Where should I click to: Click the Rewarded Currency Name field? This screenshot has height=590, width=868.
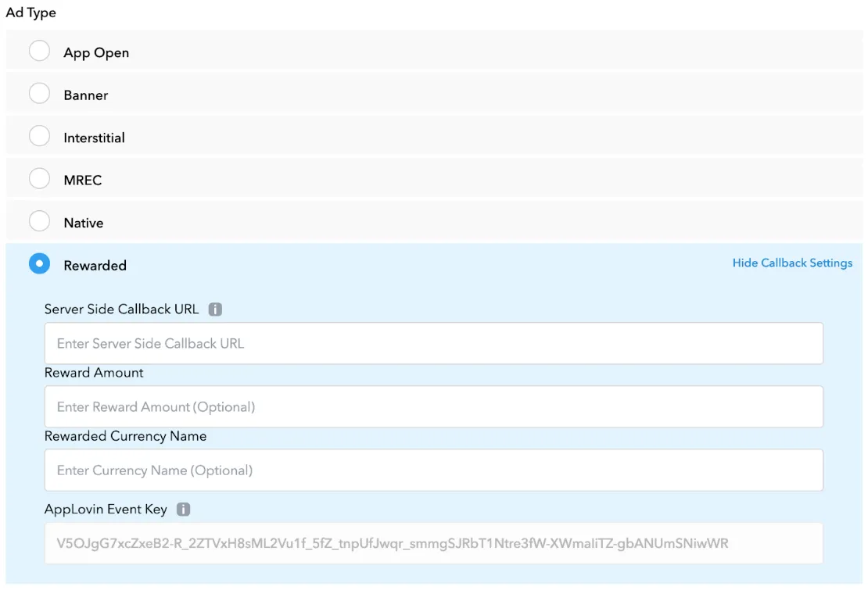coord(434,470)
